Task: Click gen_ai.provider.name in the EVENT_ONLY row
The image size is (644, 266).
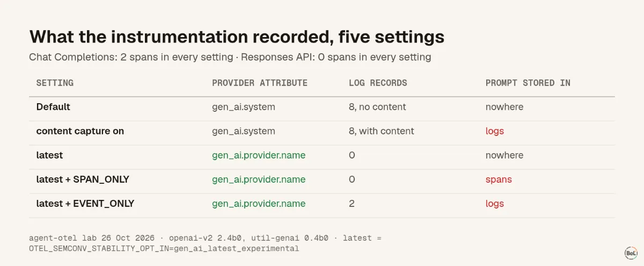Action: pyautogui.click(x=259, y=204)
